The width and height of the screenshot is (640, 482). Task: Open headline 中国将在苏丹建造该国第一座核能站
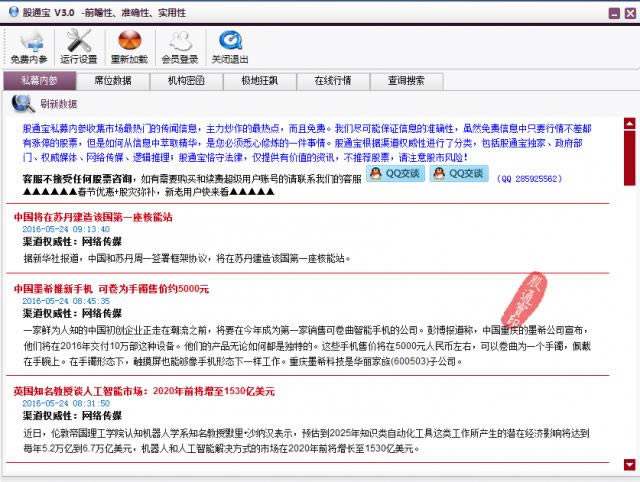pyautogui.click(x=92, y=216)
